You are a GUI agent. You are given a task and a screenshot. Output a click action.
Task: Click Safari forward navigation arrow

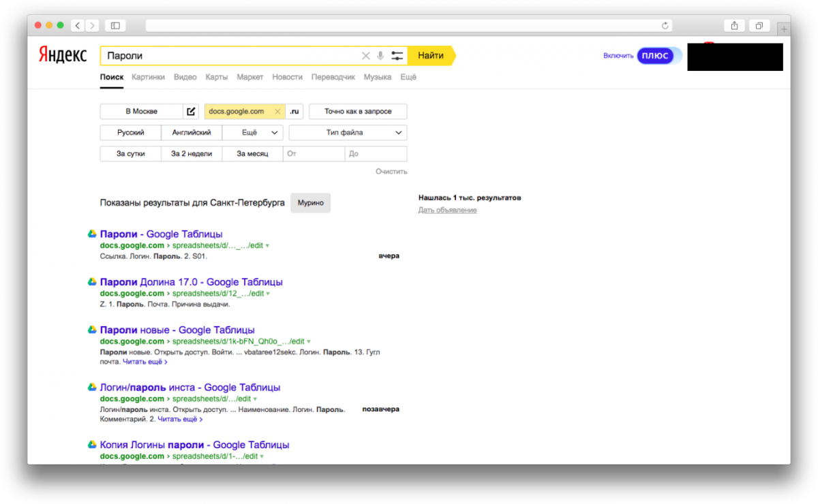point(92,25)
